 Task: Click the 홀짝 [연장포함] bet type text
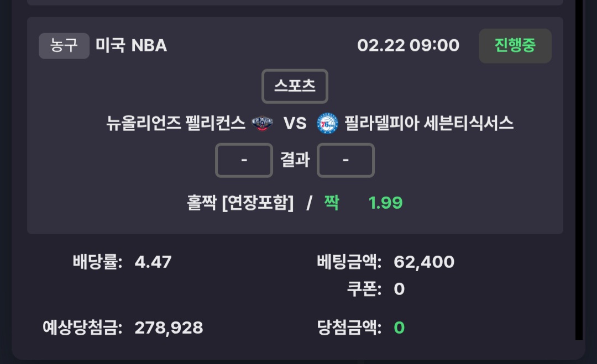[x=240, y=203]
